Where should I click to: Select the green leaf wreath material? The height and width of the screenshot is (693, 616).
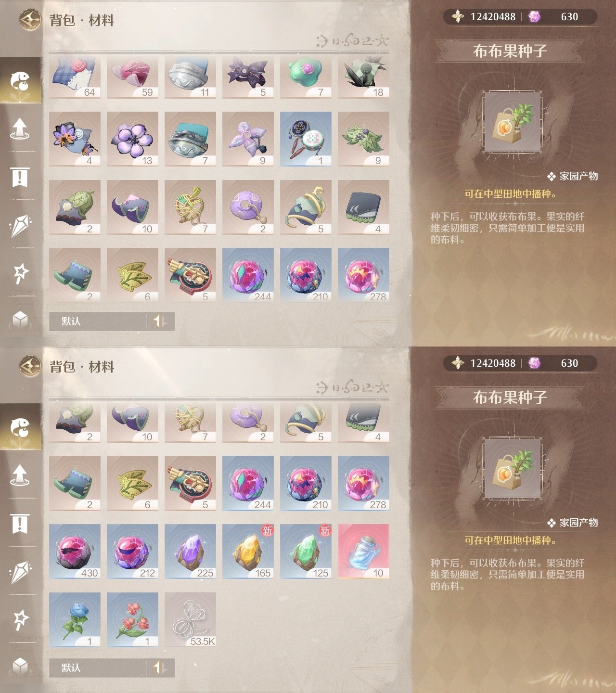point(363,139)
